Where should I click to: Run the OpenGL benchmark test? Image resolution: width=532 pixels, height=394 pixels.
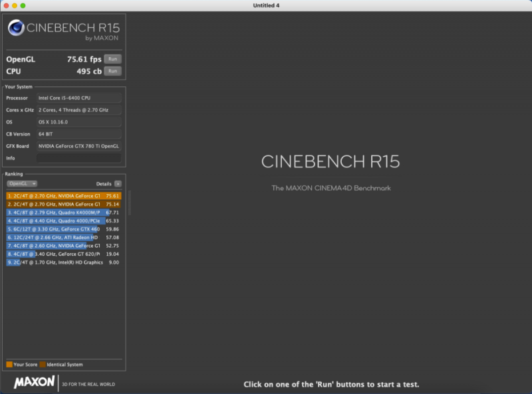point(112,58)
